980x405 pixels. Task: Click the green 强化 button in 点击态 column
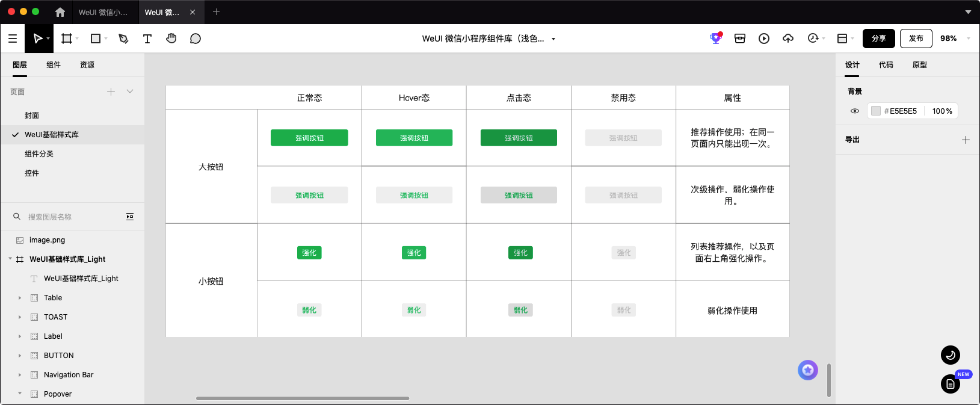coord(520,253)
